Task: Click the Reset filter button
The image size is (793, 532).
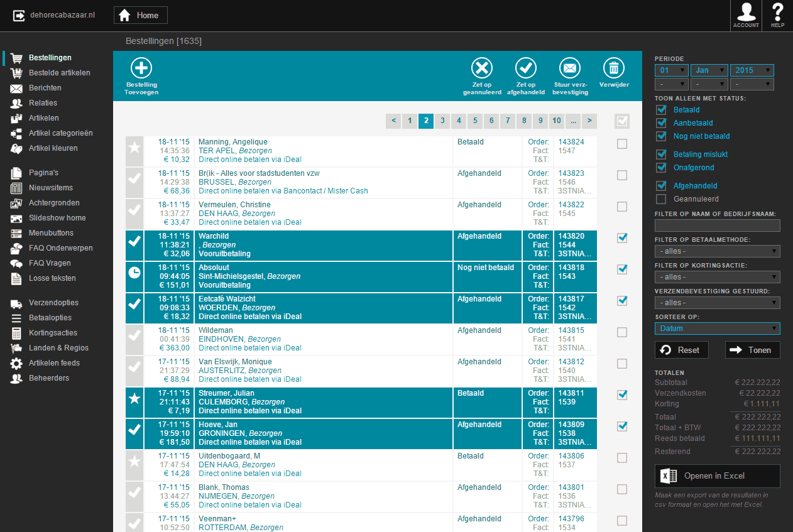Action: (682, 350)
